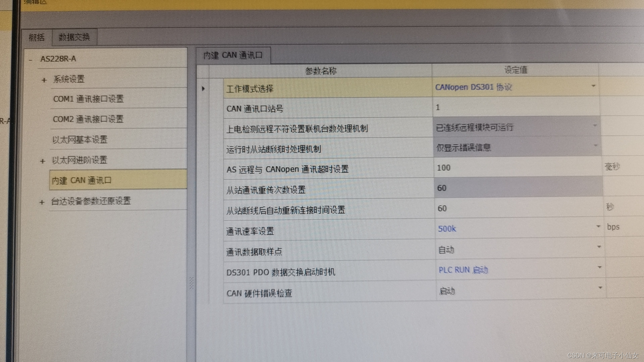644x362 pixels.
Task: Click the bps unit cell
Action: (613, 227)
